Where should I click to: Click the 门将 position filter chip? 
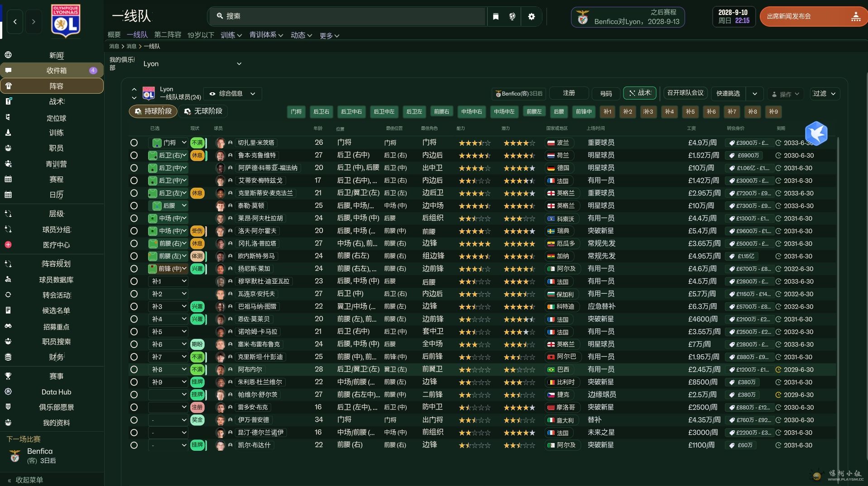coord(296,112)
